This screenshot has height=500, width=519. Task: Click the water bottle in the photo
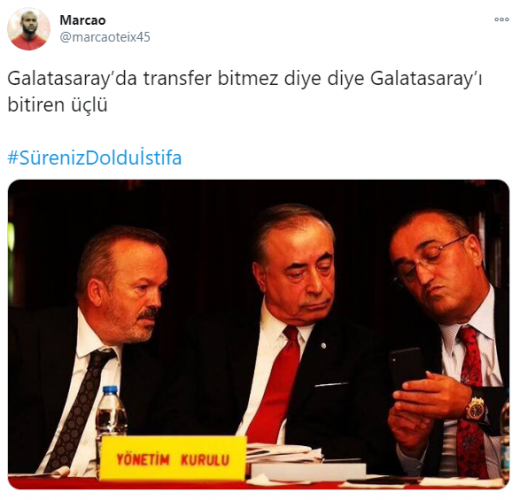pos(111,411)
